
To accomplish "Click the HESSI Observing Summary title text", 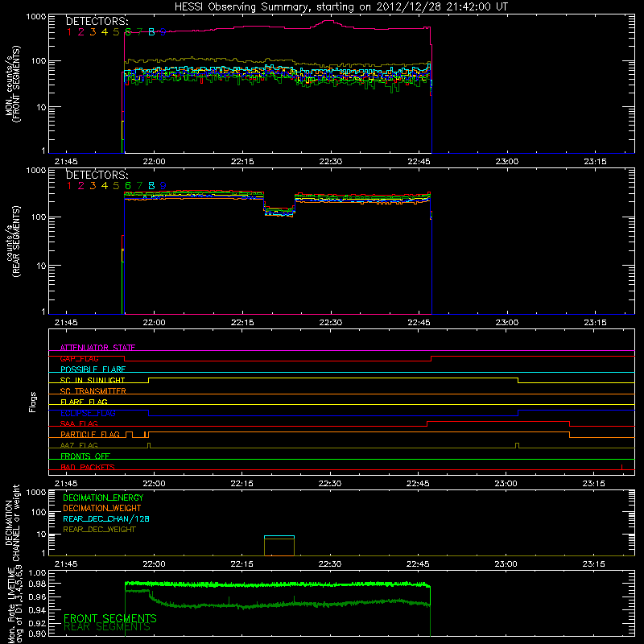I will pyautogui.click(x=341, y=6).
